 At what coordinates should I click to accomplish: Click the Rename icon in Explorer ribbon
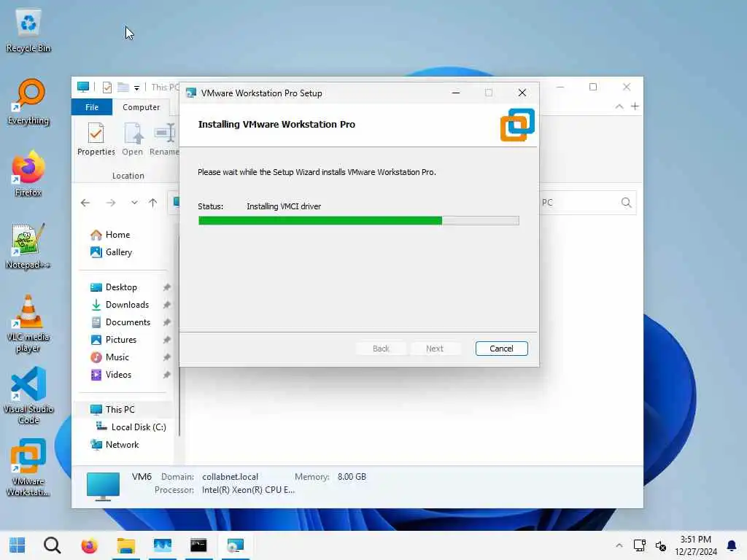pos(164,139)
